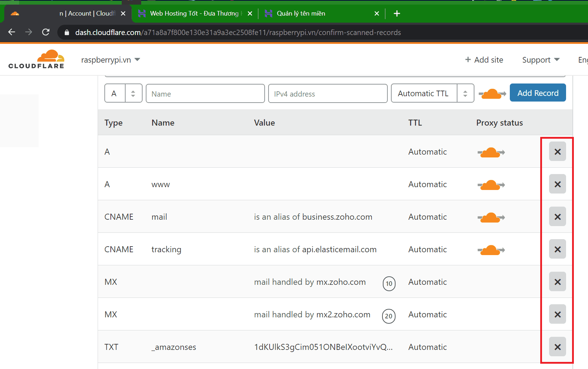This screenshot has width=588, height=369.
Task: Open the record type A dropdown
Action: pyautogui.click(x=123, y=93)
